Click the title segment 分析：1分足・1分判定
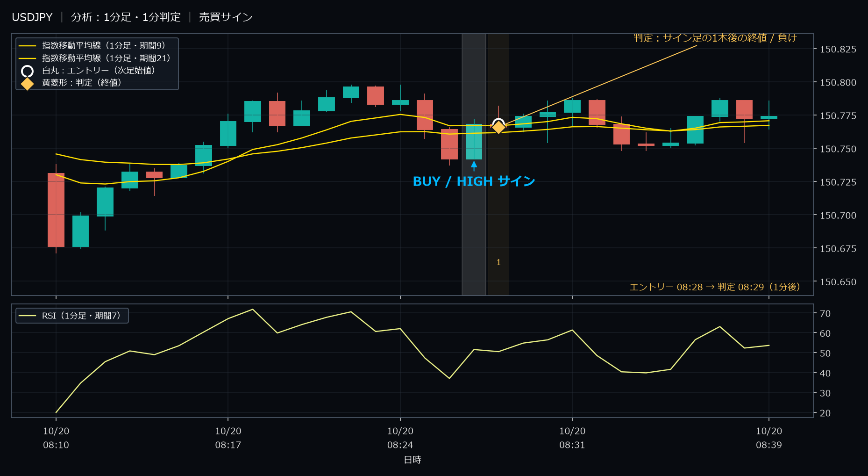This screenshot has height=476, width=868. point(126,17)
